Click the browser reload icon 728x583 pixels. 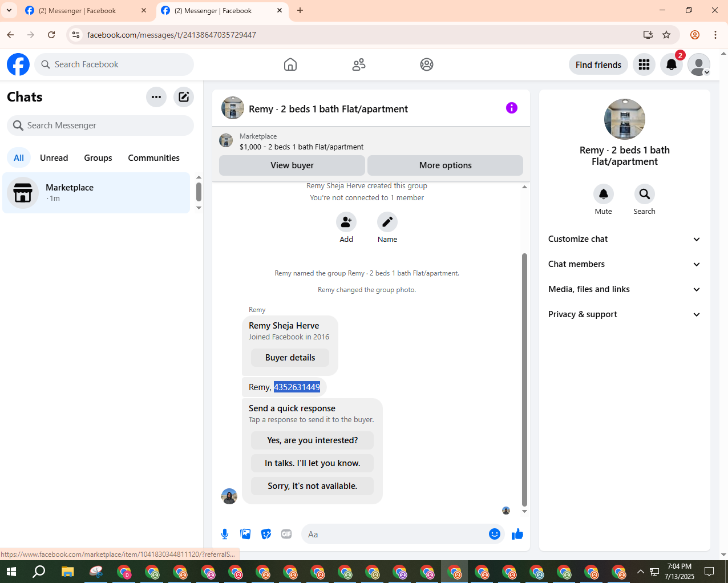coord(51,35)
